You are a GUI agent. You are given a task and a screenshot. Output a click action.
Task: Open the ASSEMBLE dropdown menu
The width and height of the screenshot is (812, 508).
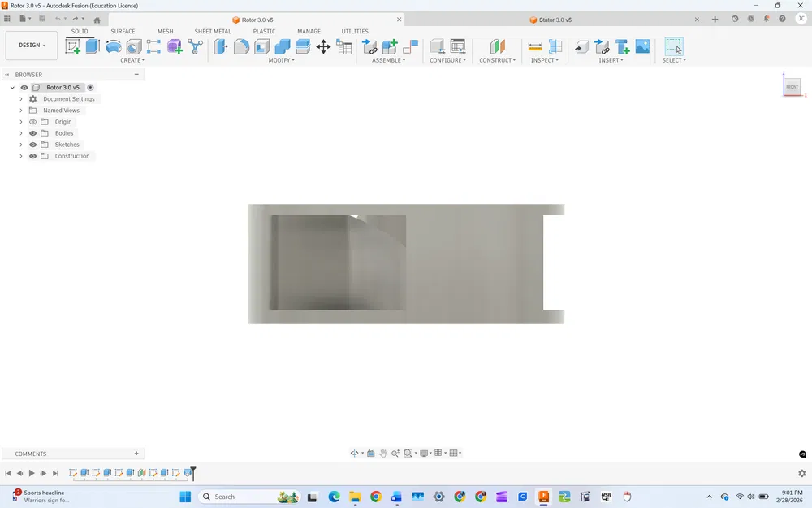click(388, 60)
